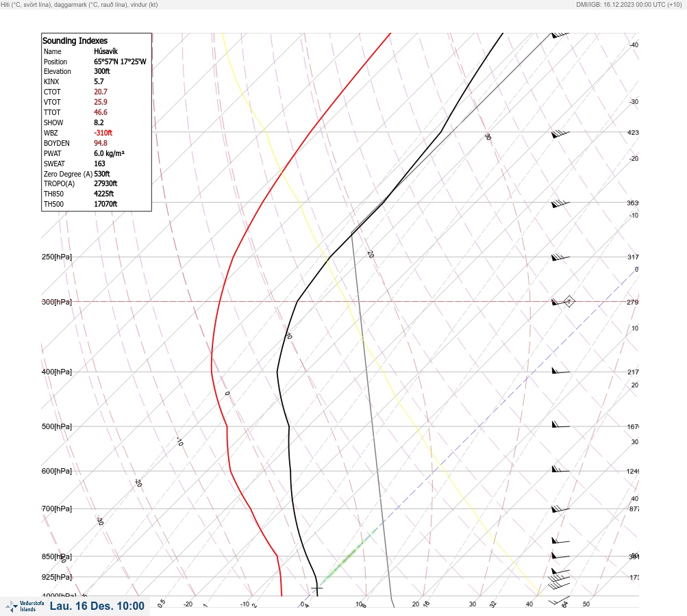Click the Zero Degree (A) row label

(x=68, y=174)
